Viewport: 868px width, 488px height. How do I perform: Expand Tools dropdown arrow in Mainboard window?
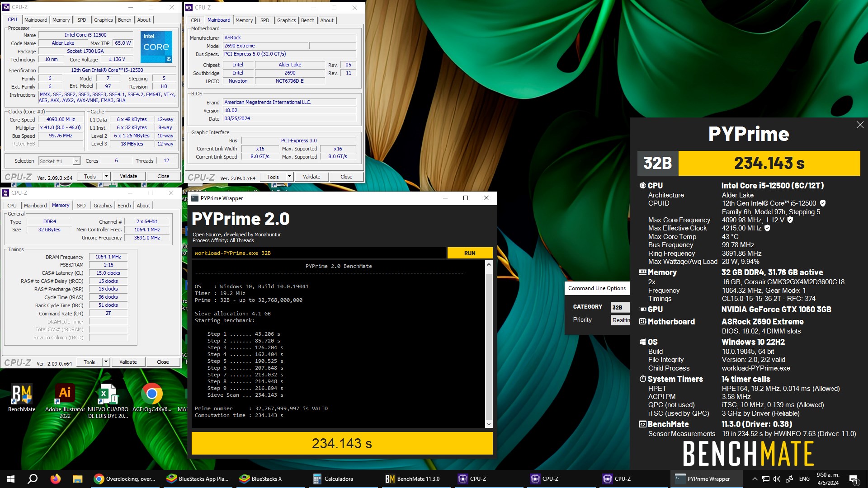point(289,177)
